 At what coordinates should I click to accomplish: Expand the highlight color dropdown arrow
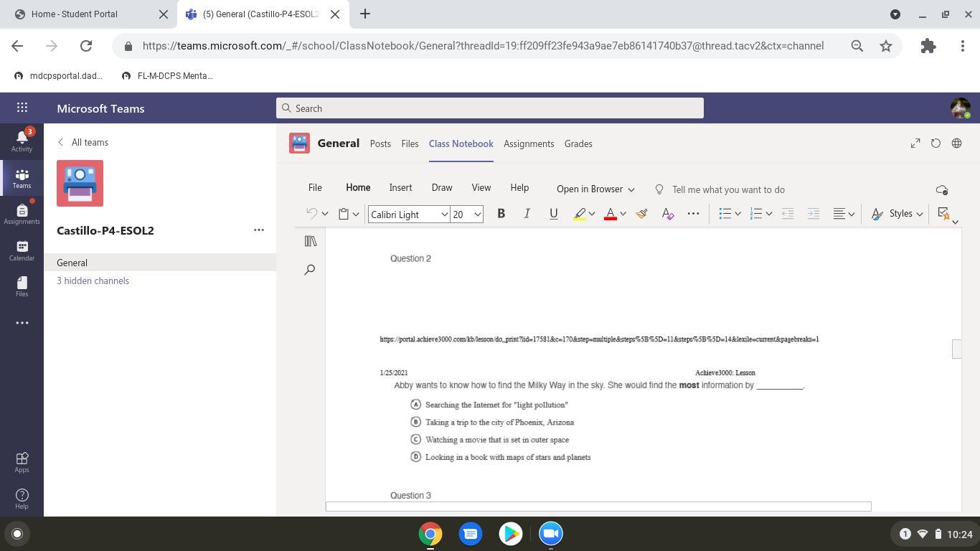pyautogui.click(x=592, y=214)
